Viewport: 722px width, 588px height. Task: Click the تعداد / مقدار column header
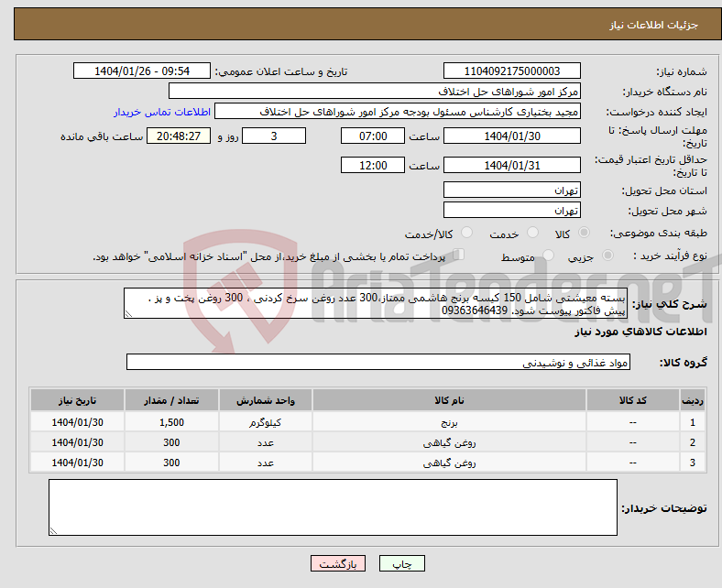click(171, 400)
